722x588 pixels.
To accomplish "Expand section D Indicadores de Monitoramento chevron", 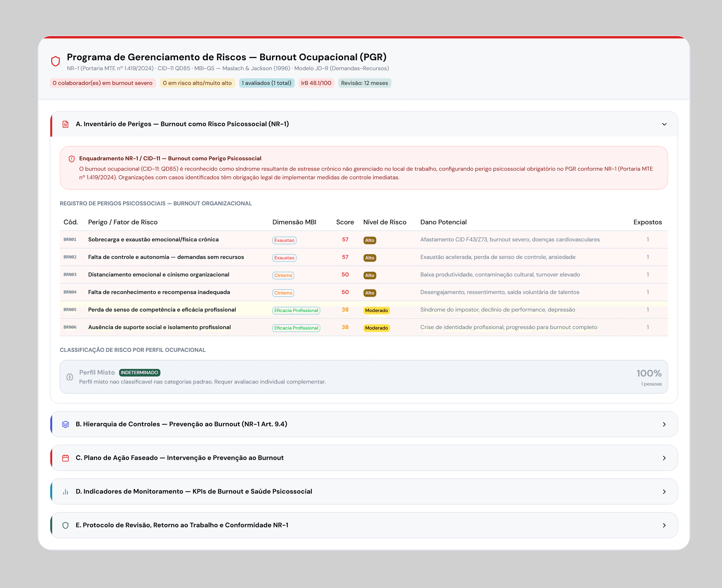I will tap(664, 492).
